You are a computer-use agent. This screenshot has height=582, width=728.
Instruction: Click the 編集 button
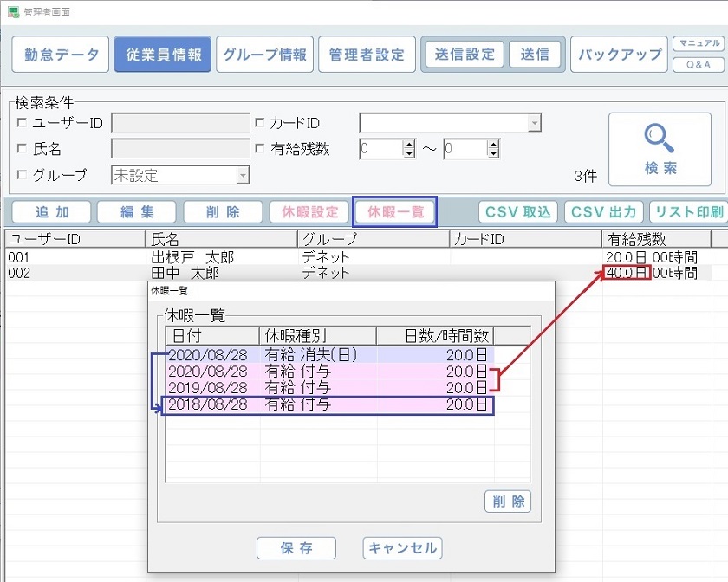[137, 212]
